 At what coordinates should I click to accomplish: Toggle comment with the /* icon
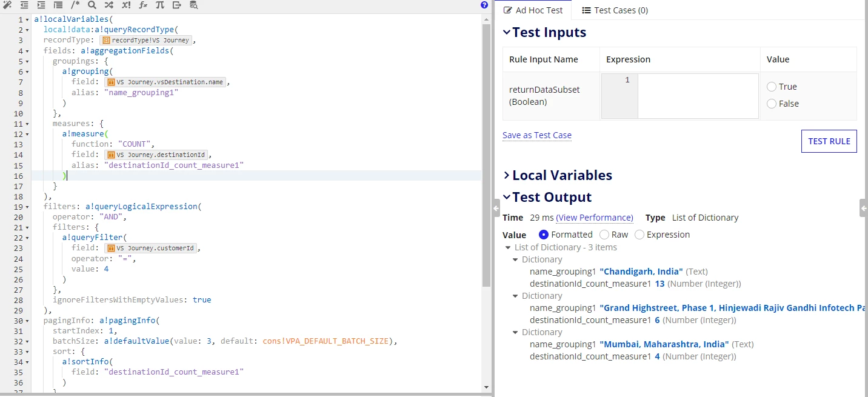[75, 5]
